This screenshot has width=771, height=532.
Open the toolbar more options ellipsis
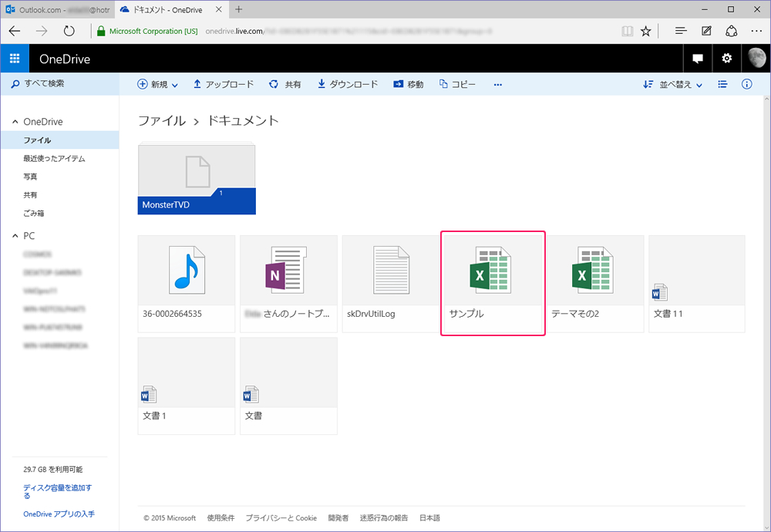pyautogui.click(x=497, y=85)
